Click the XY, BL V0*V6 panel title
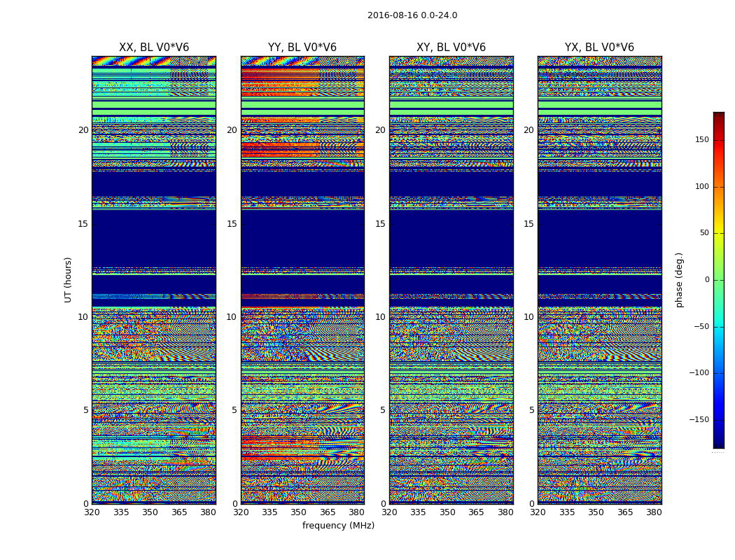 (451, 48)
